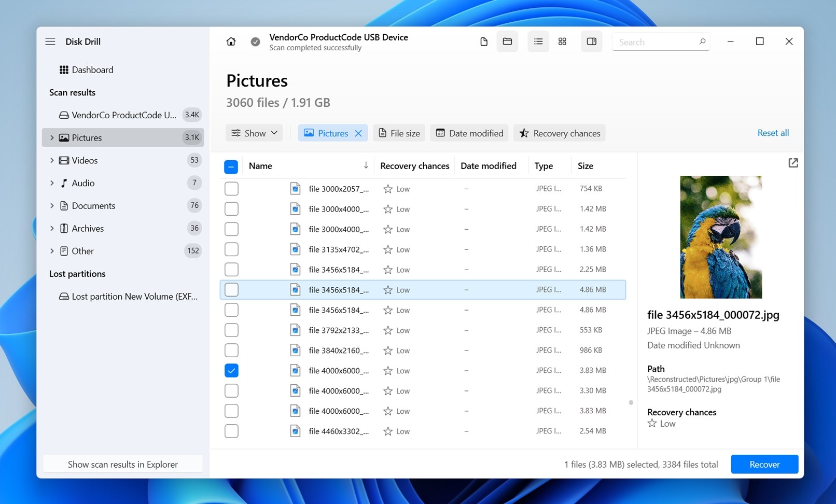Check the box for highlighted 3456x5184 file

(231, 290)
